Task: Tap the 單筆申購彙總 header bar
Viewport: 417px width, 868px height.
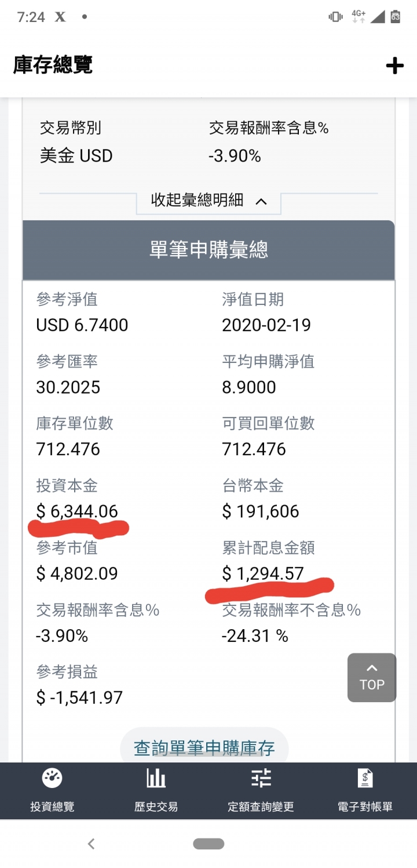Action: [209, 250]
